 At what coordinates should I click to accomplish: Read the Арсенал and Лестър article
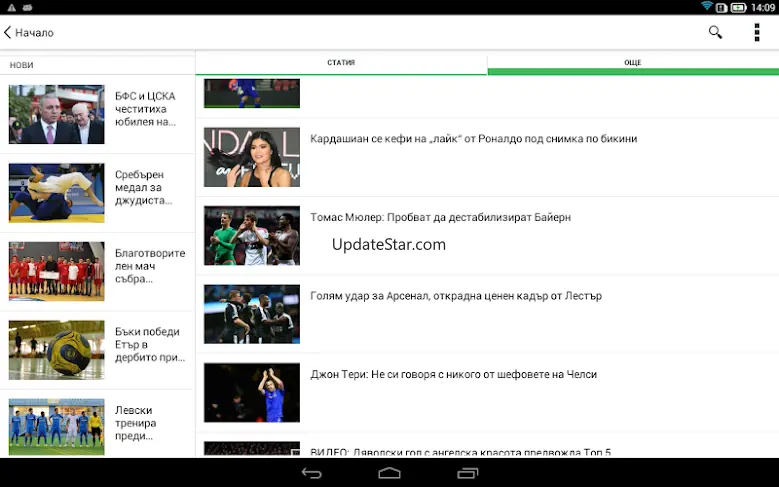point(456,296)
